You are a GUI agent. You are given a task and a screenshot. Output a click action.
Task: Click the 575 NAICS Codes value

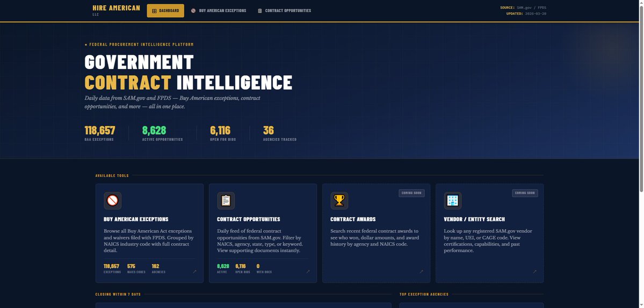[x=131, y=266]
